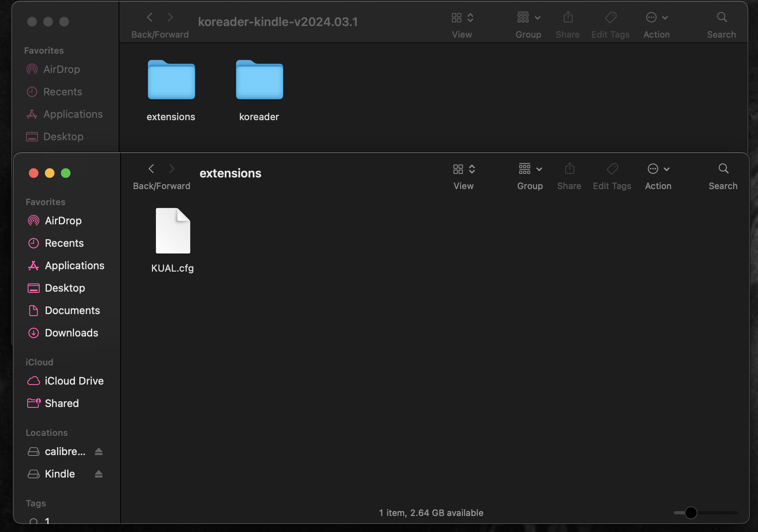Click the Locations section header
The height and width of the screenshot is (532, 758).
pyautogui.click(x=46, y=433)
